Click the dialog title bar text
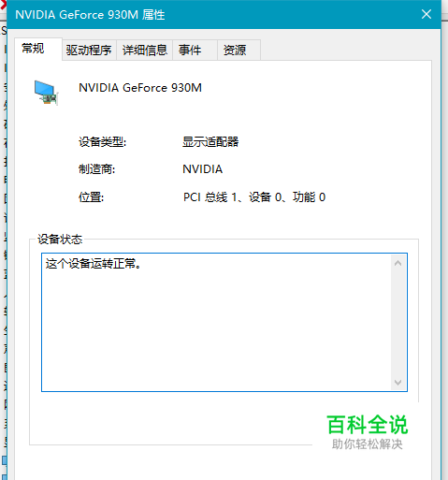This screenshot has height=480, width=448. (x=90, y=15)
